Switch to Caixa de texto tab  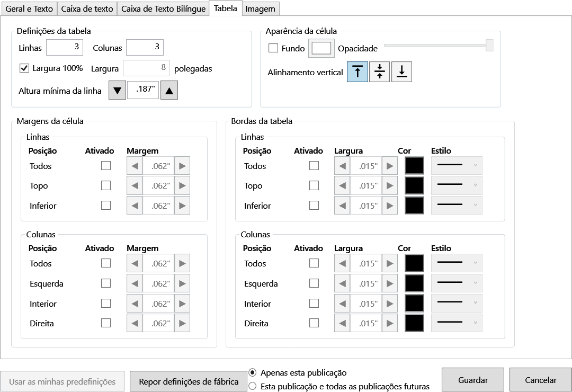click(x=87, y=9)
